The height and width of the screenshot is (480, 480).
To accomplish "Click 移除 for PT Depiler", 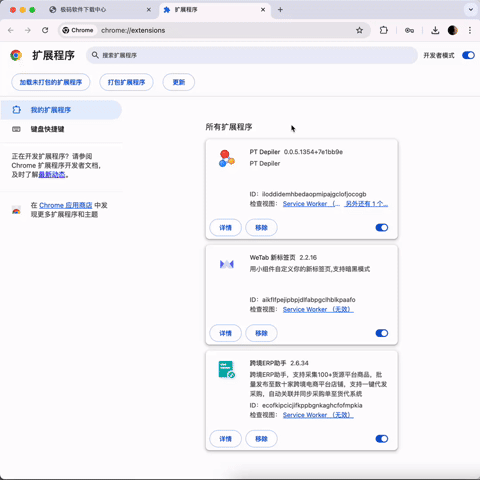I will (x=261, y=228).
